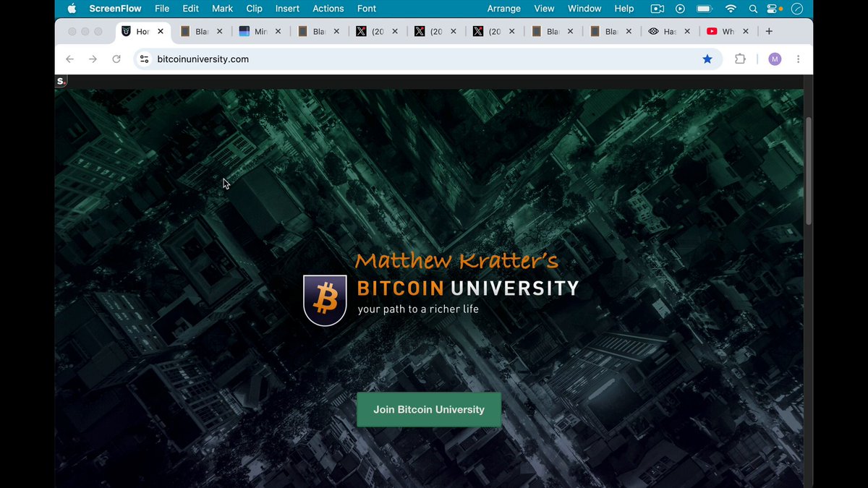Close the Hor tab
868x488 pixels.
161,32
